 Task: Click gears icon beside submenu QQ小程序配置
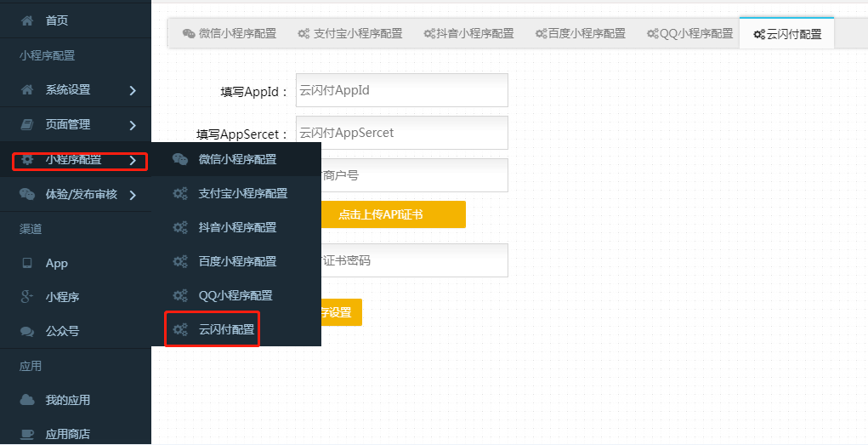point(180,295)
